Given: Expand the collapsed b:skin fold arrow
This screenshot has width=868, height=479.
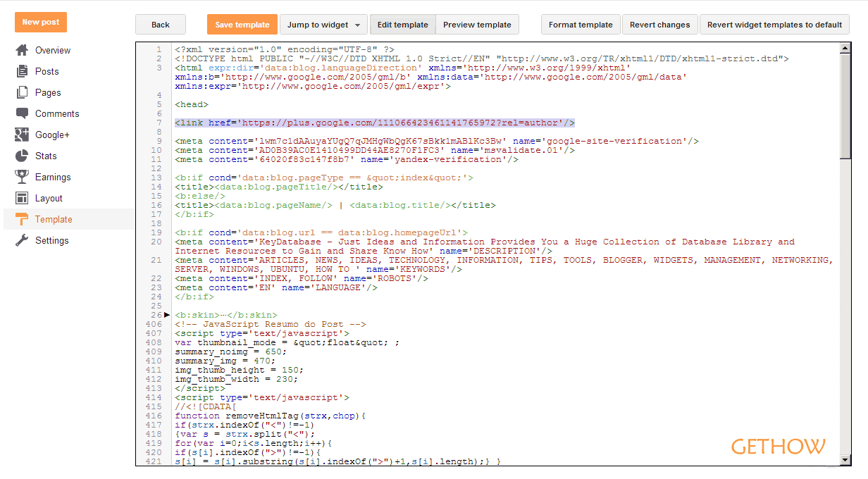Looking at the screenshot, I should click(x=167, y=315).
